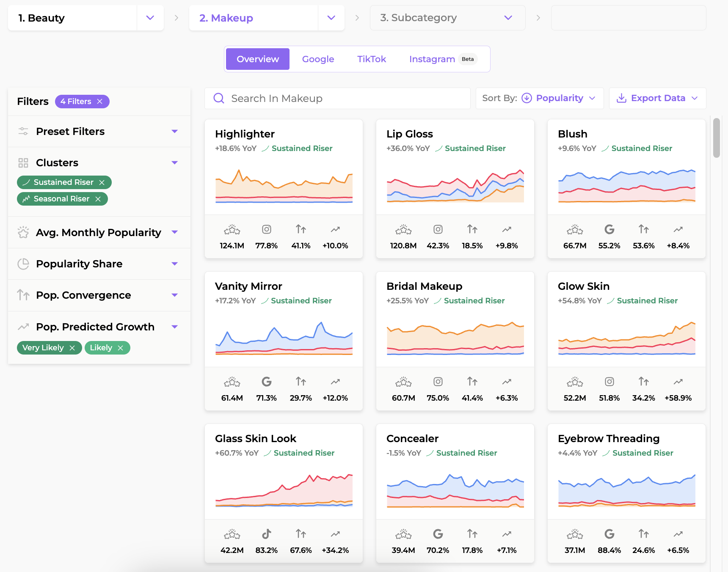
Task: Click the convergence arrows icon in Eyebrow Threading card
Action: (644, 534)
